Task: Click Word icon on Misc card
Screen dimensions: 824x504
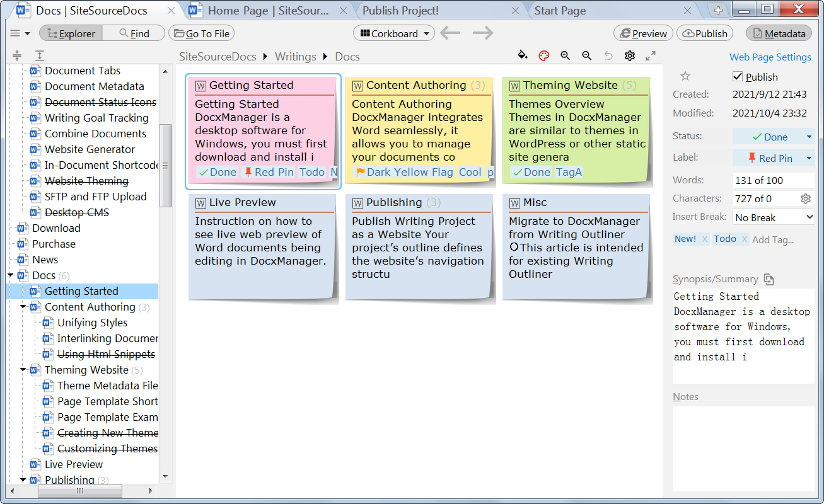Action: click(x=514, y=203)
